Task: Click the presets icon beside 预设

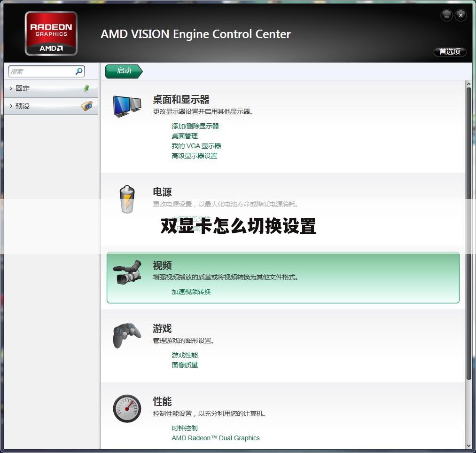Action: click(87, 106)
